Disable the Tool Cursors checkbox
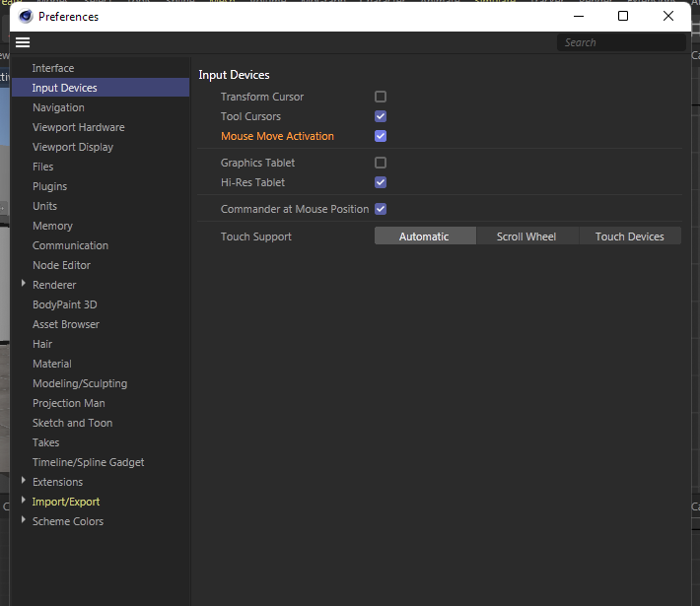Screen dimensions: 700x606 coord(381,116)
